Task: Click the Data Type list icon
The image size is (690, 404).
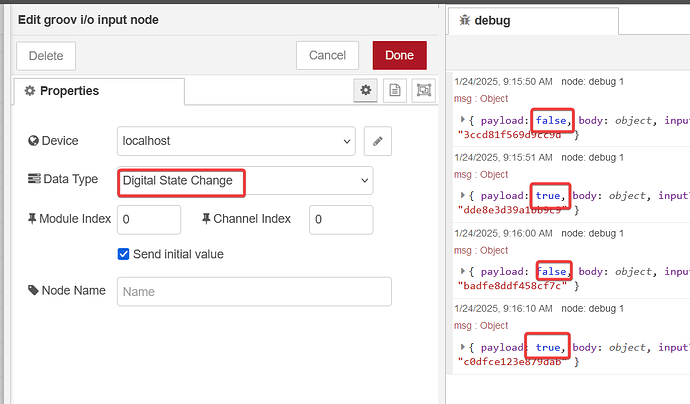Action: click(34, 180)
